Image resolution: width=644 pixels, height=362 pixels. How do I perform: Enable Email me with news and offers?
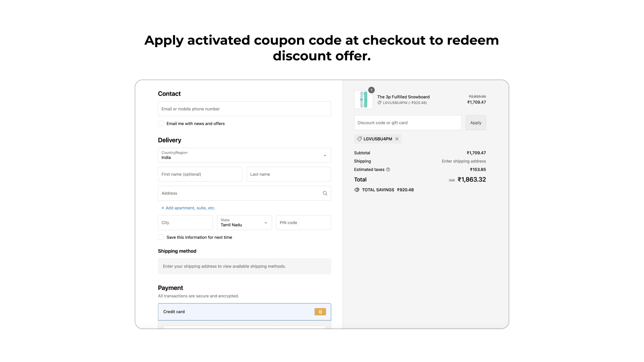161,123
